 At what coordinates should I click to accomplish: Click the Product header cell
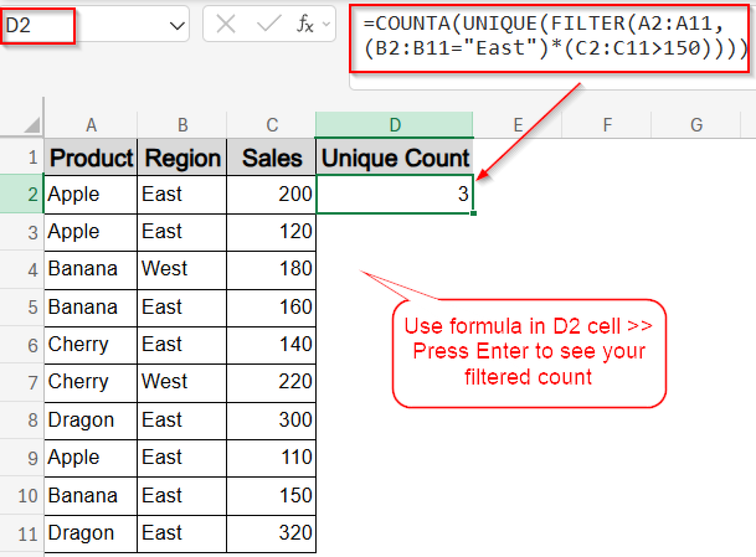[x=91, y=158]
